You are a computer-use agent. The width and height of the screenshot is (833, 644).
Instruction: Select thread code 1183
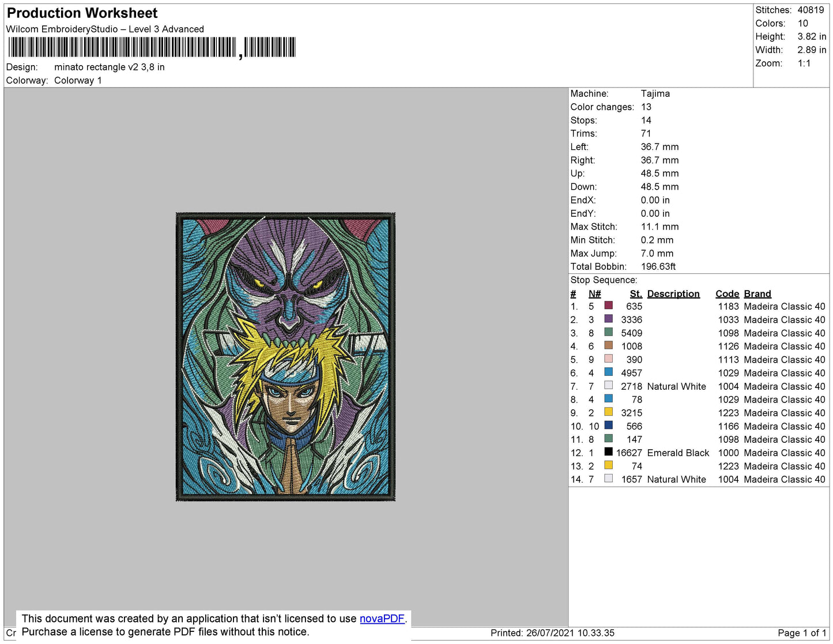(x=728, y=307)
